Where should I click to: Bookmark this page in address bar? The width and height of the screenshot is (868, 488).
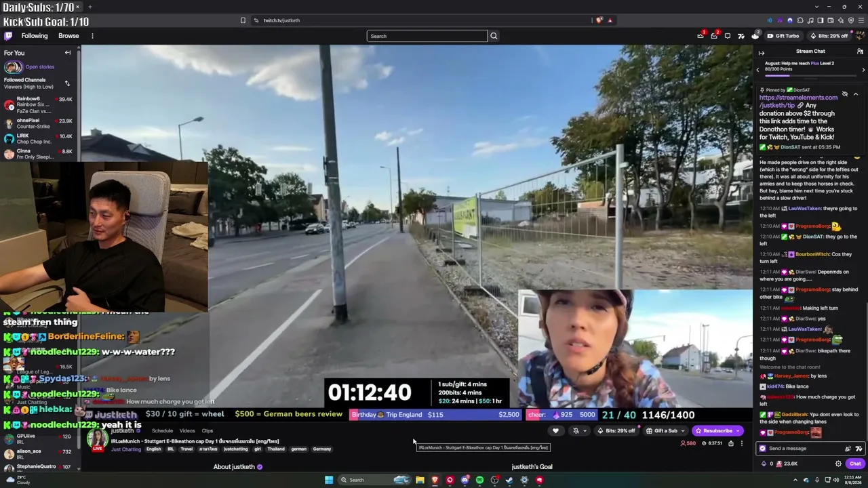click(x=243, y=20)
